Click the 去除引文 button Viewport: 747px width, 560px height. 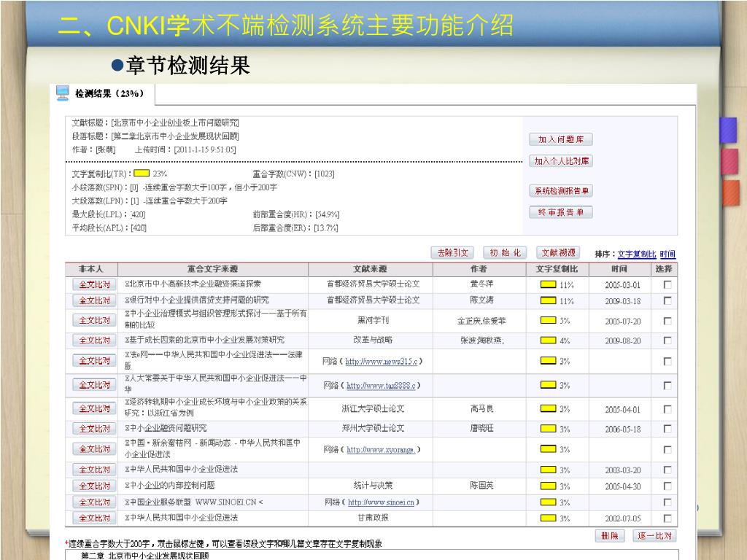pyautogui.click(x=452, y=253)
